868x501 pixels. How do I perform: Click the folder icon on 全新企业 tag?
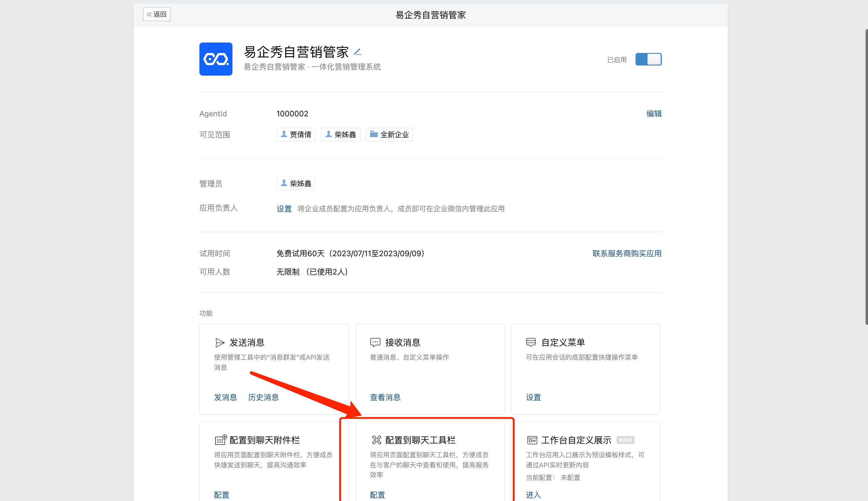(x=374, y=134)
